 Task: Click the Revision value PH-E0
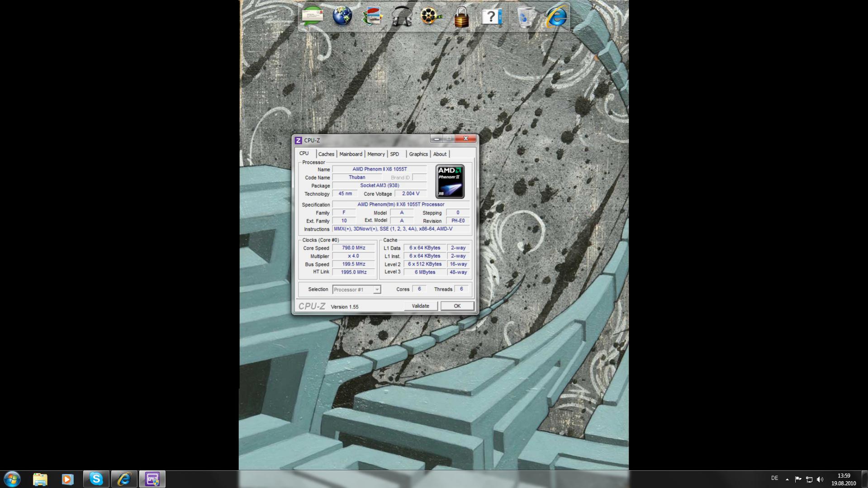coord(458,221)
